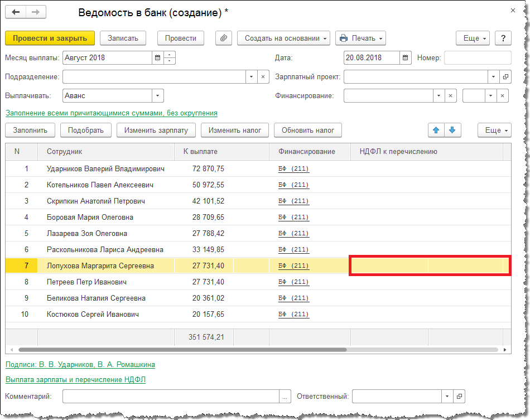
Task: Click scrollbar right arrow of table
Action: (x=505, y=350)
